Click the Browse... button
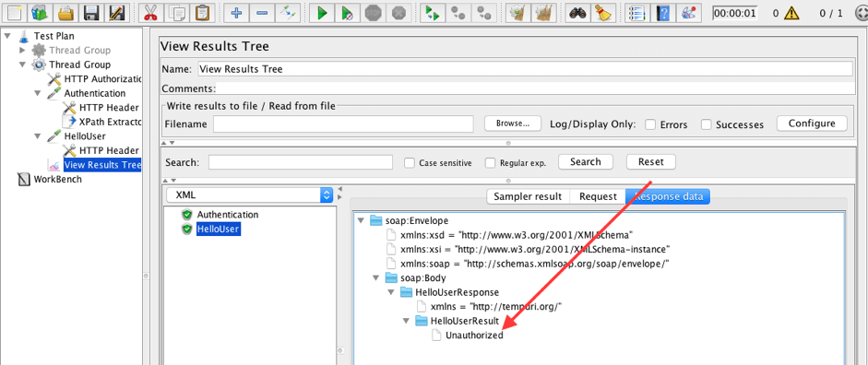 [x=513, y=124]
